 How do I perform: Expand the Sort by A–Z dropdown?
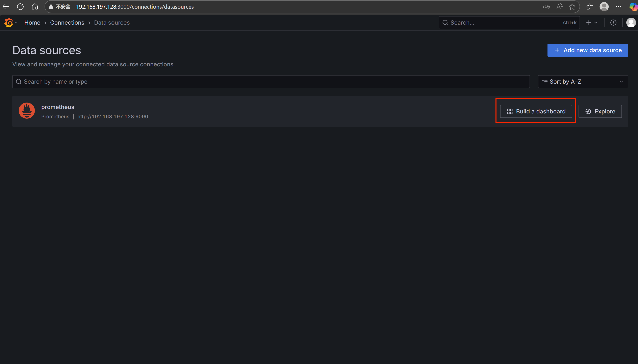click(583, 82)
